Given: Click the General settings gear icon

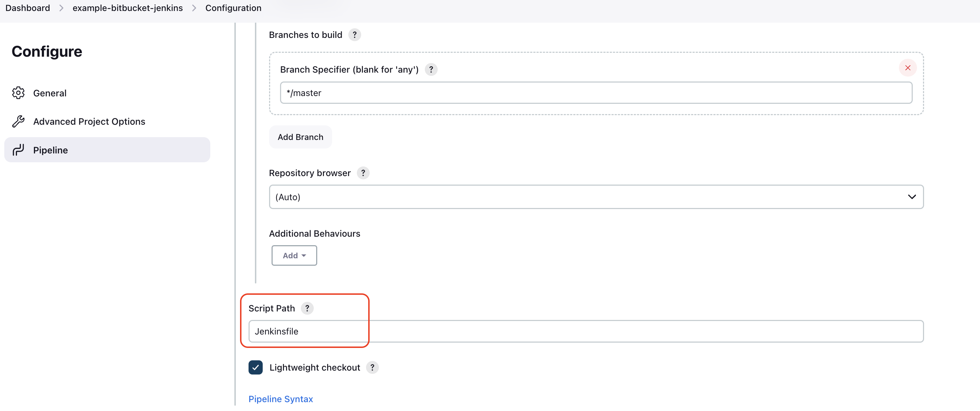Looking at the screenshot, I should [x=18, y=92].
